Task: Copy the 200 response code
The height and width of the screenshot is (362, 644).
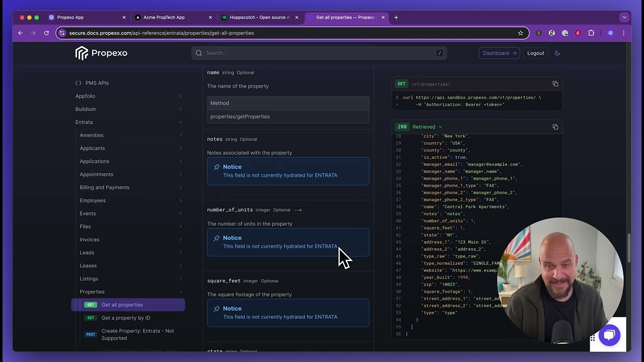Action: click(x=555, y=127)
